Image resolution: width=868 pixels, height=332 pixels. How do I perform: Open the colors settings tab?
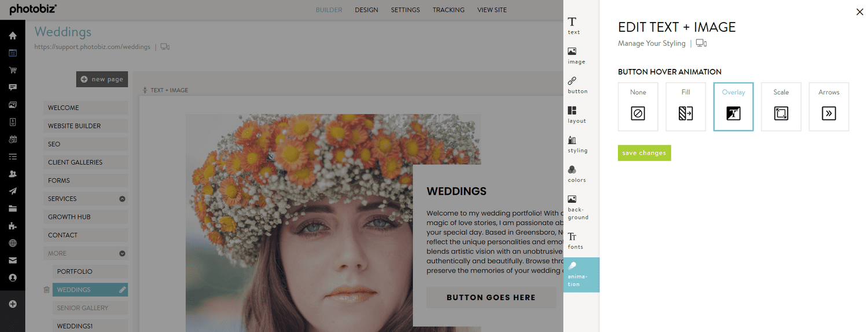click(581, 174)
